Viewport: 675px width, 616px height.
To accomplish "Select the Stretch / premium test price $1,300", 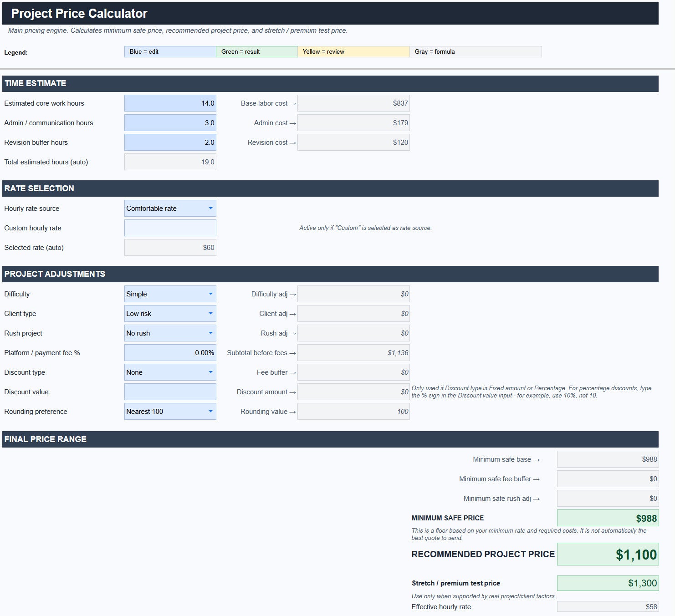I will [x=608, y=583].
